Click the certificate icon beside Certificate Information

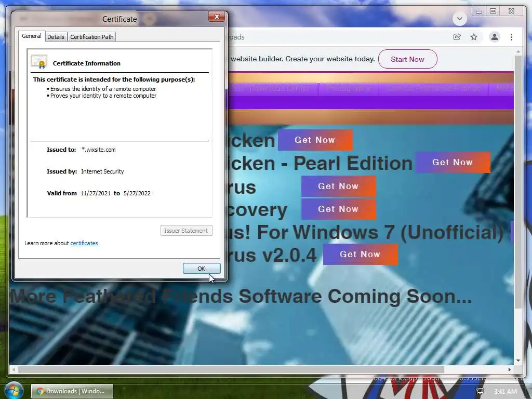pos(38,62)
